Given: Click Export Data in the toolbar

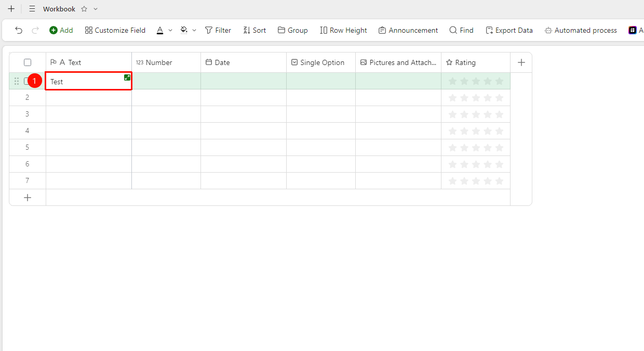Looking at the screenshot, I should coord(509,30).
